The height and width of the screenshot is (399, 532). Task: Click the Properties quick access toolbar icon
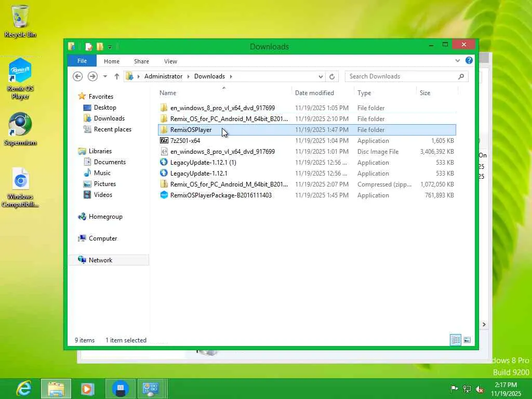click(x=88, y=46)
